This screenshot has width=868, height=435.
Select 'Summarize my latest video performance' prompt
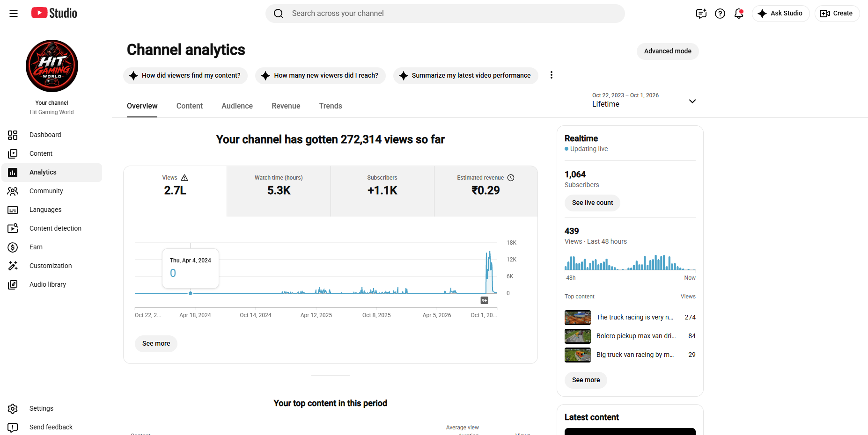tap(465, 76)
